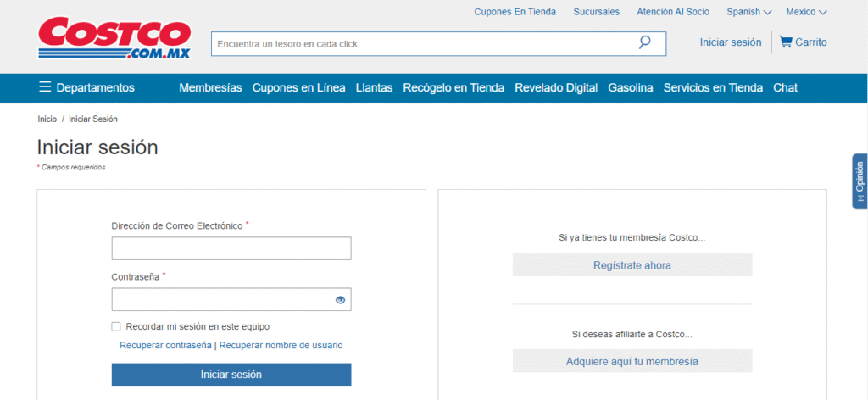Image resolution: width=868 pixels, height=400 pixels.
Task: Expand the Spanish language dropdown
Action: coord(748,12)
